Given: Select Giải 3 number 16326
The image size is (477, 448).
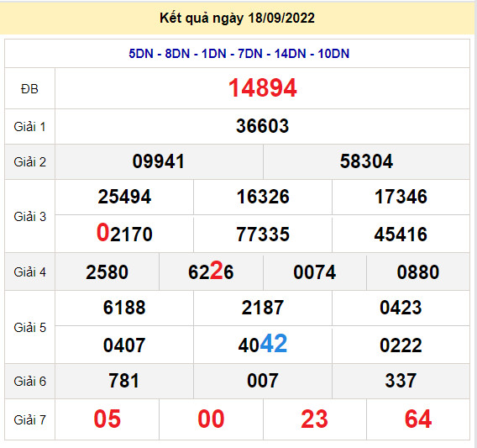Looking at the screenshot, I should coord(263,197).
